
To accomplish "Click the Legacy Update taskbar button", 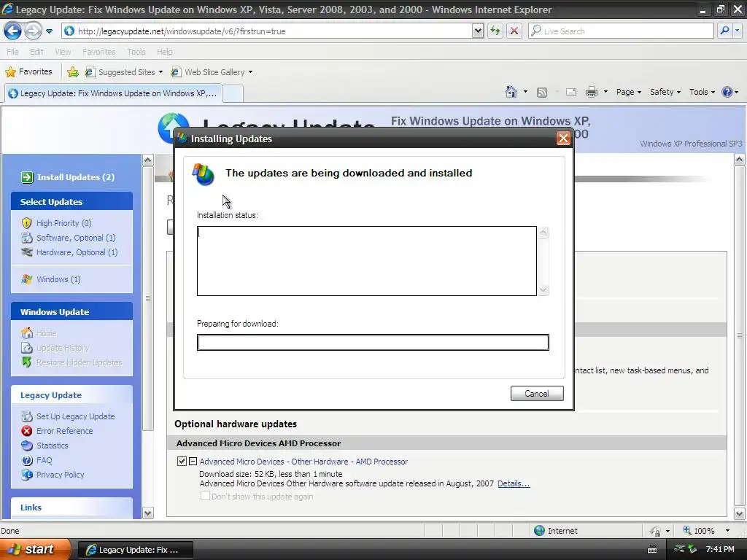I will (x=135, y=550).
